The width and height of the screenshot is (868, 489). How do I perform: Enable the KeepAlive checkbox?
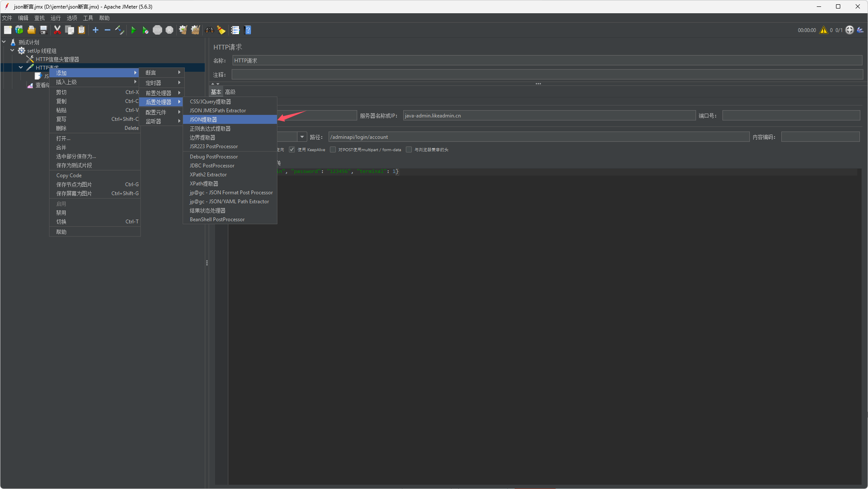[292, 149]
